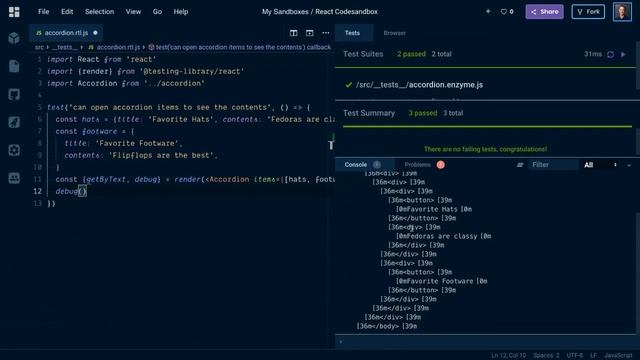Viewport: 640px width, 360px height.
Task: Expand the accordion.rtl.js breadcrumb
Action: 118,47
